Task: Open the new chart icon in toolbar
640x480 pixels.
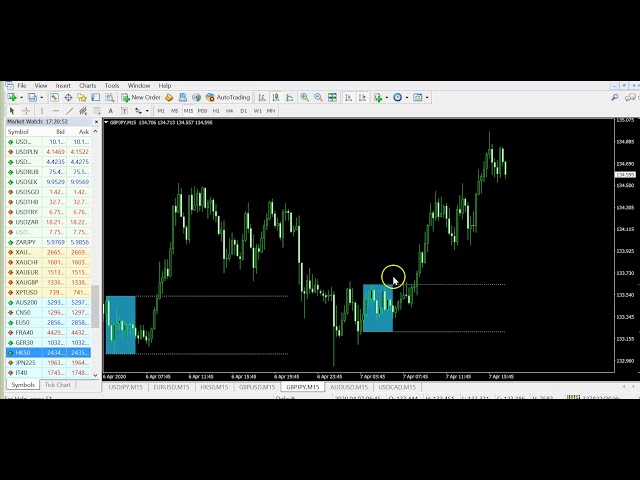Action: (x=11, y=98)
